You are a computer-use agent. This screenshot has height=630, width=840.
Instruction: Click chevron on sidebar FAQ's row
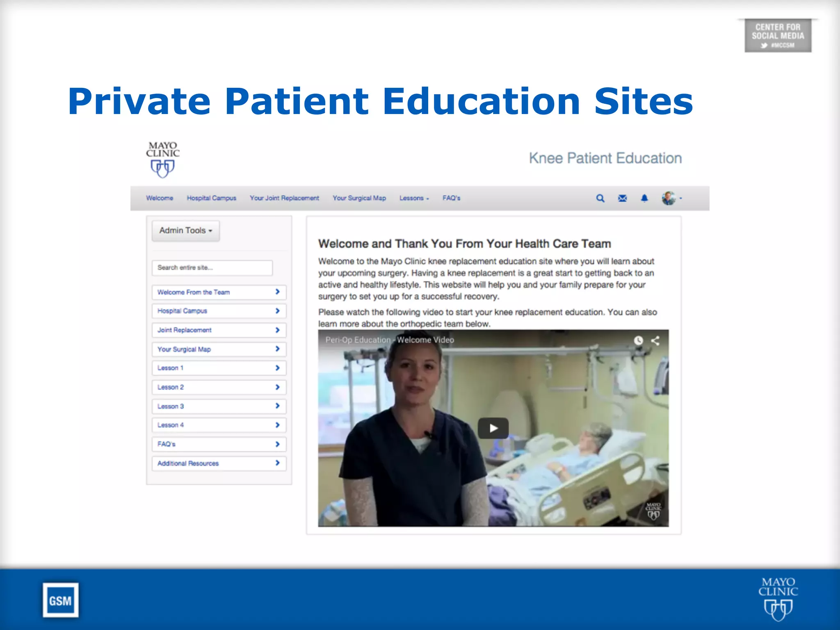pyautogui.click(x=278, y=444)
